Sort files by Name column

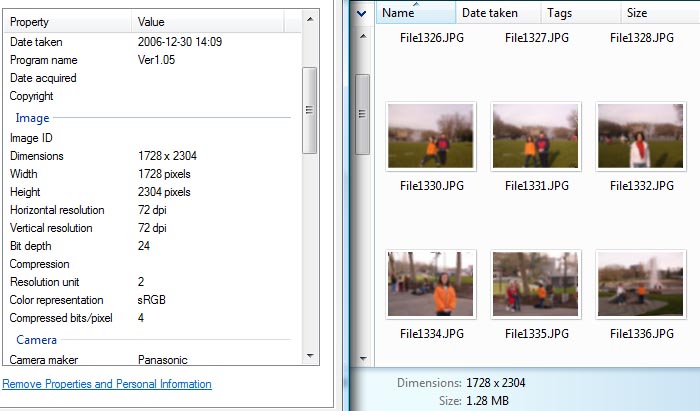tap(415, 13)
